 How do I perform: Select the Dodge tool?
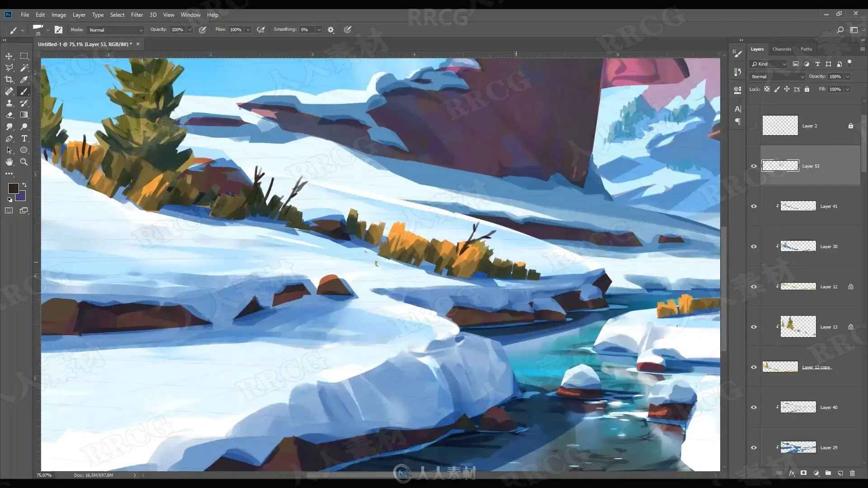(x=24, y=127)
